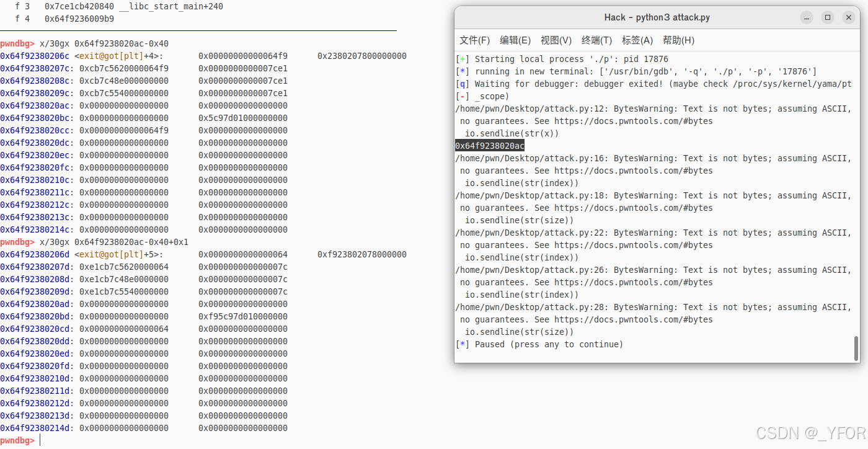The image size is (868, 449).
Task: Open the 帮助(H) menu
Action: 679,40
